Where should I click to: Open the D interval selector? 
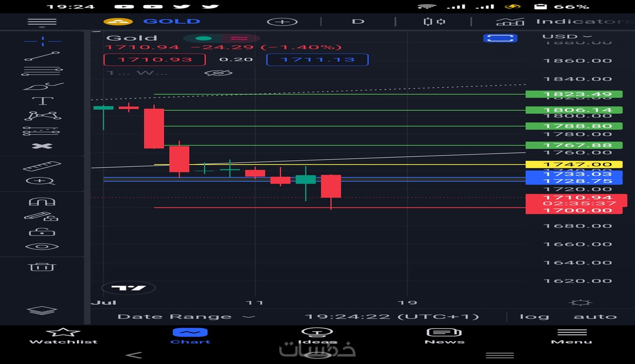pos(358,21)
